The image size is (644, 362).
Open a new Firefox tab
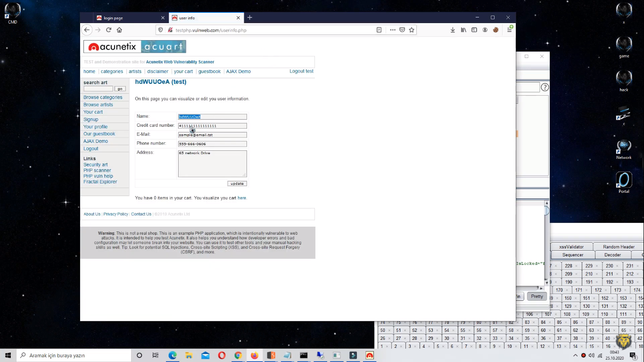pos(250,17)
